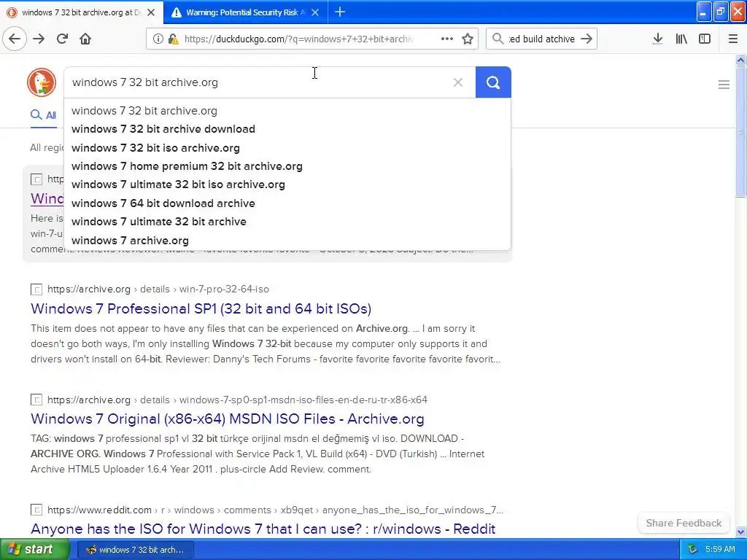This screenshot has height=560, width=747.
Task: Open DuckDuckGo side menu icon
Action: click(x=724, y=85)
